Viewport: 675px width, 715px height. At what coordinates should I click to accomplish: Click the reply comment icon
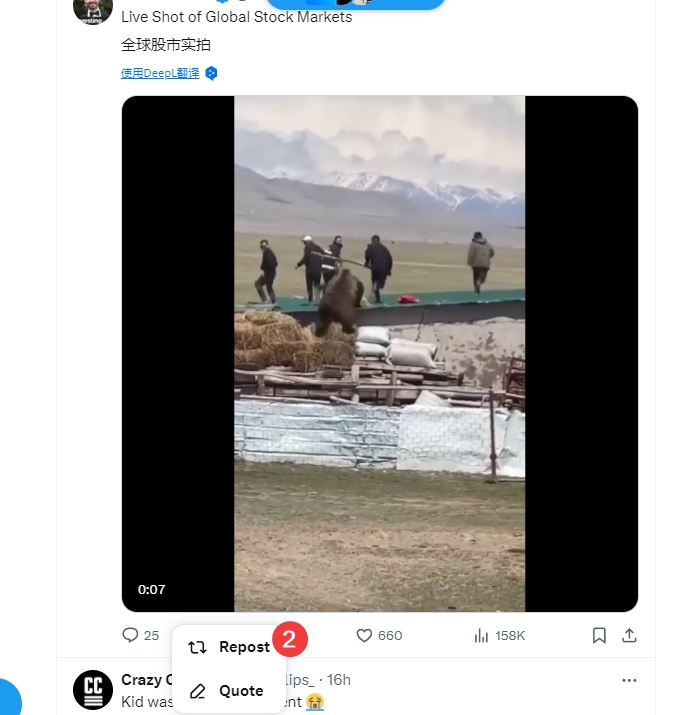(x=130, y=635)
